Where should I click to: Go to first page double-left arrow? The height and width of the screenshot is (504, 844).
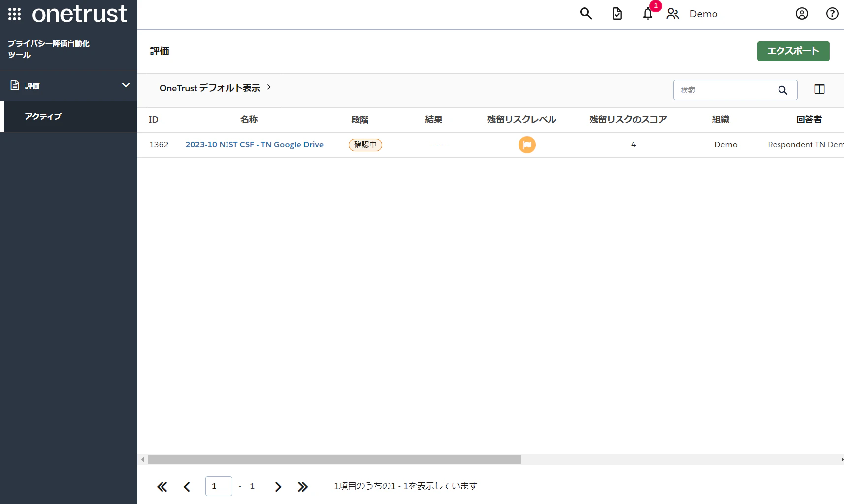(x=162, y=487)
